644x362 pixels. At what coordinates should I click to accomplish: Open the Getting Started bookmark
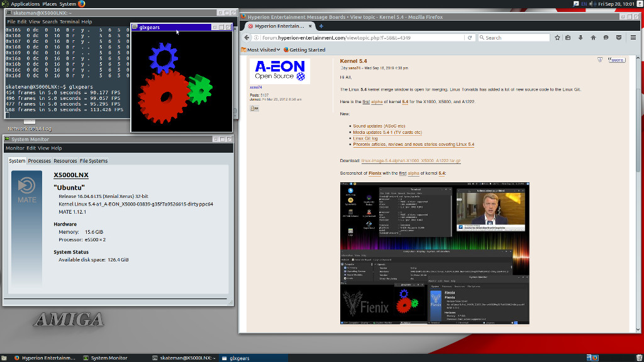tap(304, 50)
